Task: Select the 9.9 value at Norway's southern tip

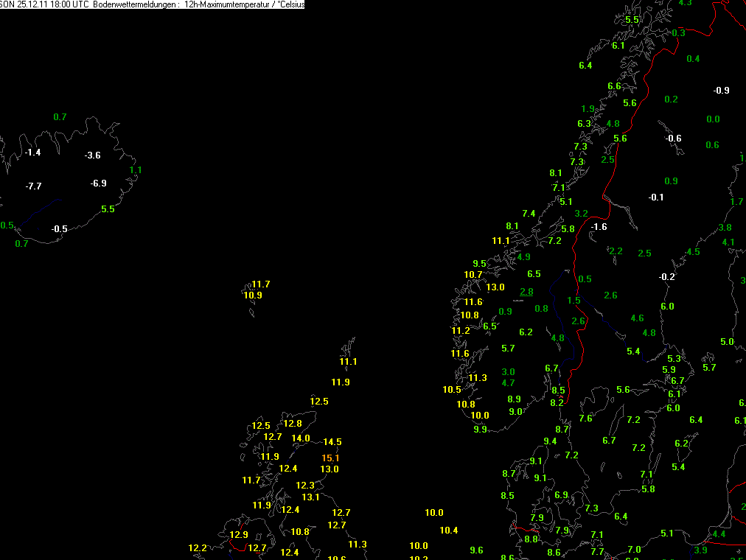Action: coord(480,430)
